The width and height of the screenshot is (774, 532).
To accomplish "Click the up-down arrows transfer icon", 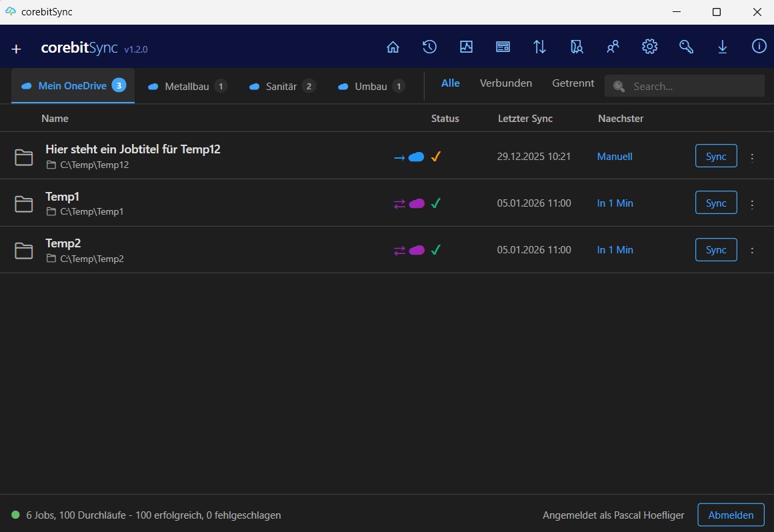I will tap(539, 47).
